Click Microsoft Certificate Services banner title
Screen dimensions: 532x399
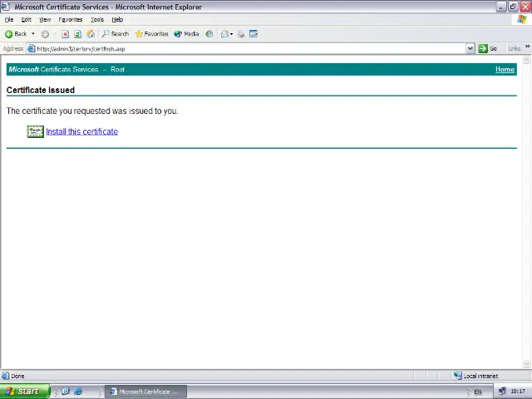pyautogui.click(x=53, y=70)
